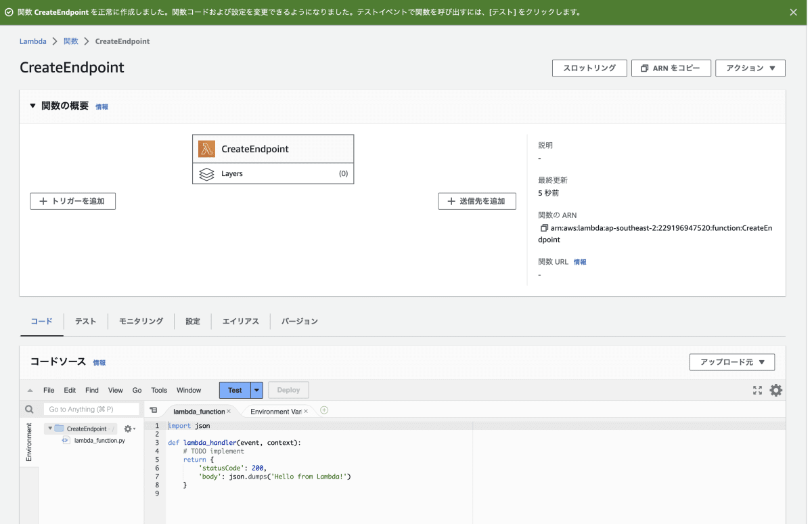Select the Environment Var editor tab

pos(275,411)
